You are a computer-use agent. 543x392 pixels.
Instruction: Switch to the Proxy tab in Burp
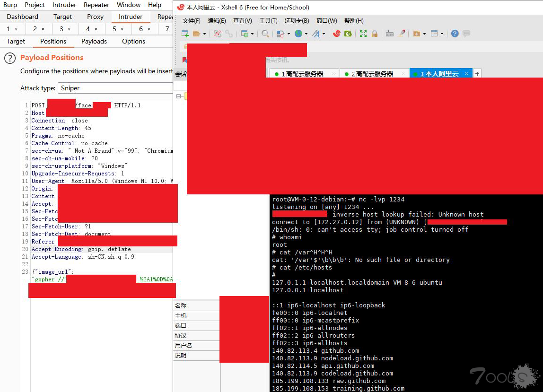pyautogui.click(x=95, y=17)
